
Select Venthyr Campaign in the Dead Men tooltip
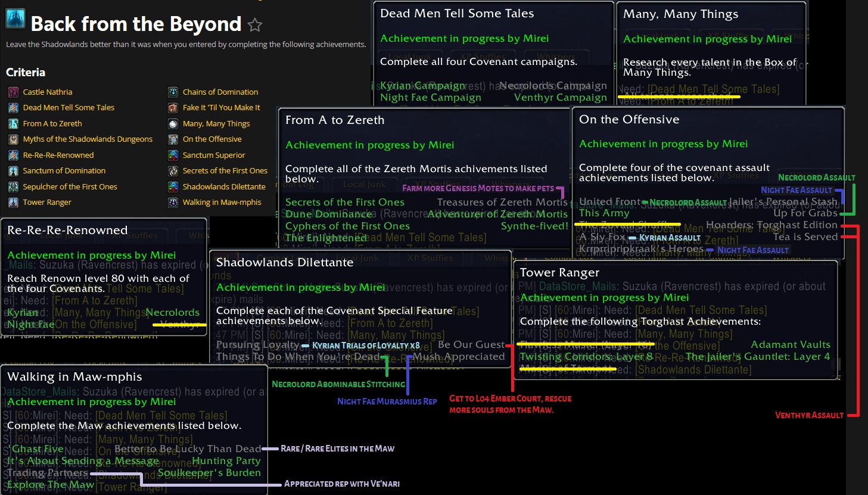click(561, 98)
